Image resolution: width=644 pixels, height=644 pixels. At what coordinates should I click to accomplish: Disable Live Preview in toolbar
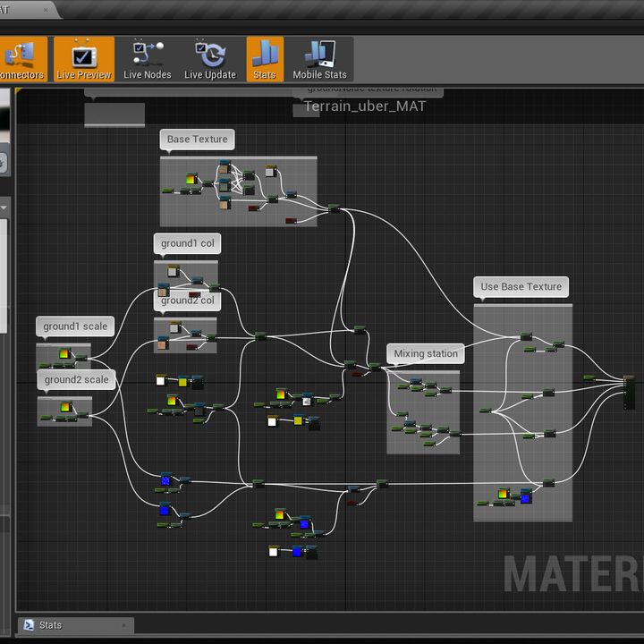pos(84,59)
